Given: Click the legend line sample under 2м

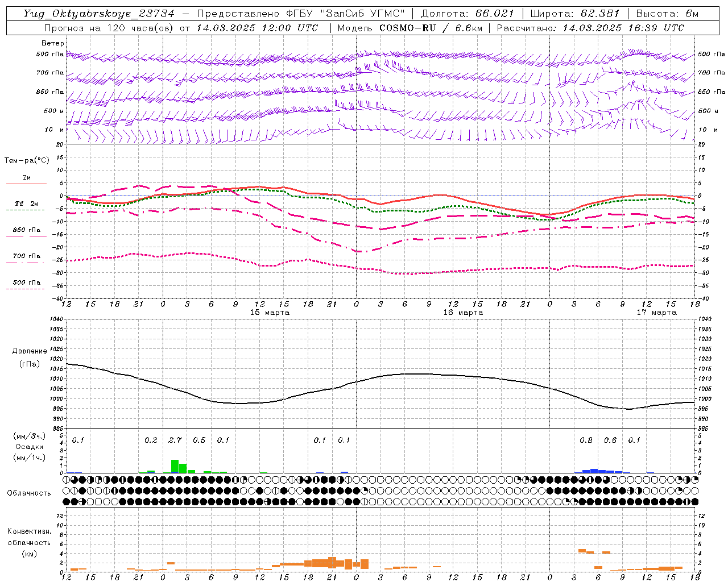Looking at the screenshot, I should pyautogui.click(x=26, y=184).
